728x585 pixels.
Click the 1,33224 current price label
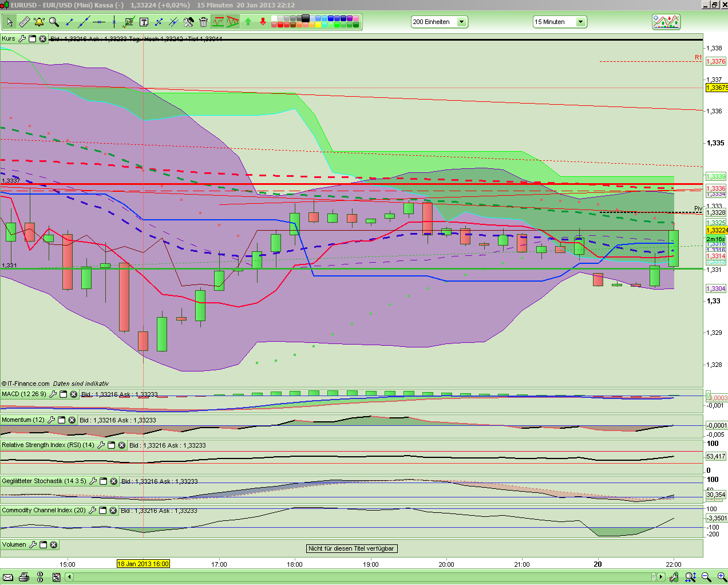717,230
